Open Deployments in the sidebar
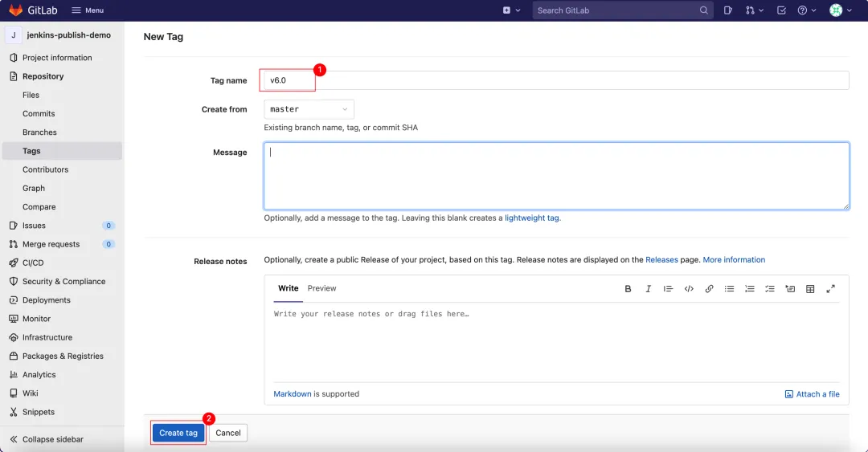This screenshot has height=452, width=868. tap(47, 299)
